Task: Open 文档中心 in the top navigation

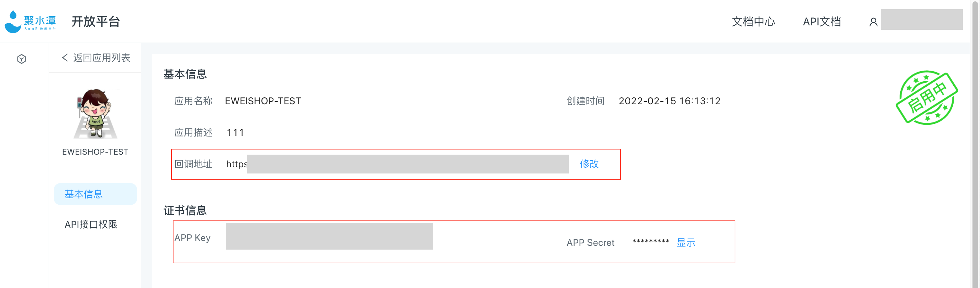Action: click(x=753, y=22)
